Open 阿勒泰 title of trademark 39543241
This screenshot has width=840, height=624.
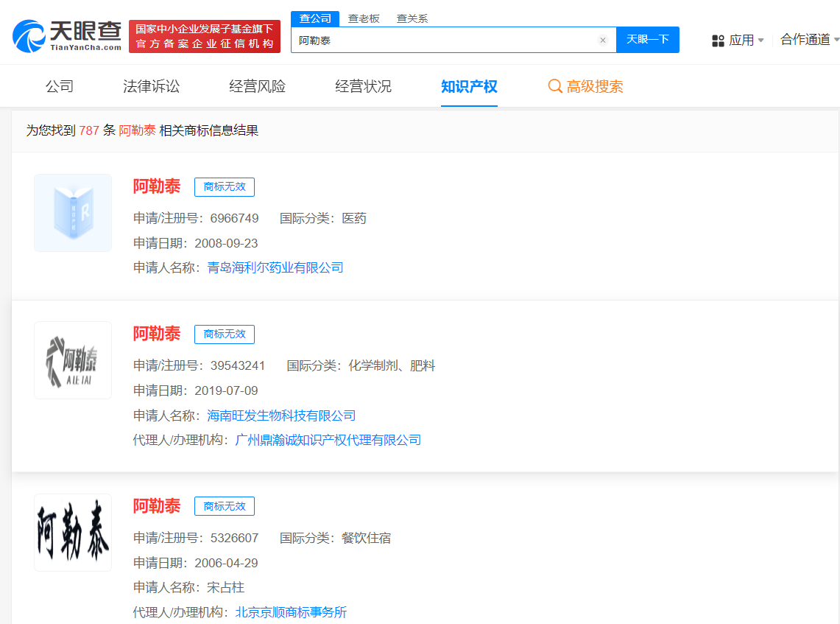pos(157,334)
